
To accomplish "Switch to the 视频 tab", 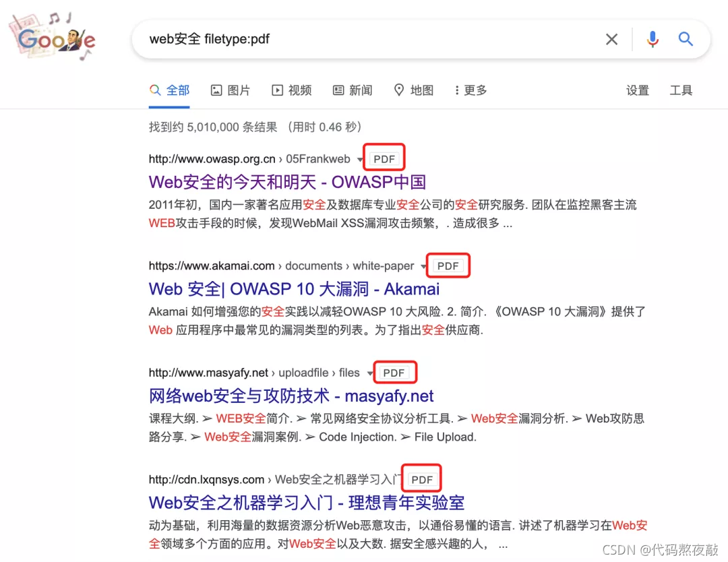I will coord(292,90).
